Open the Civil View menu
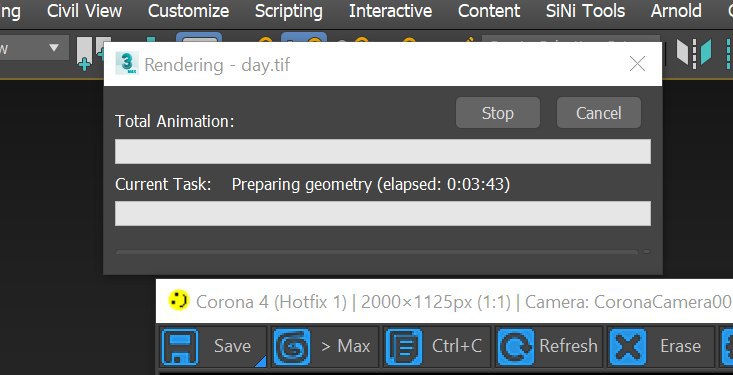 [84, 11]
